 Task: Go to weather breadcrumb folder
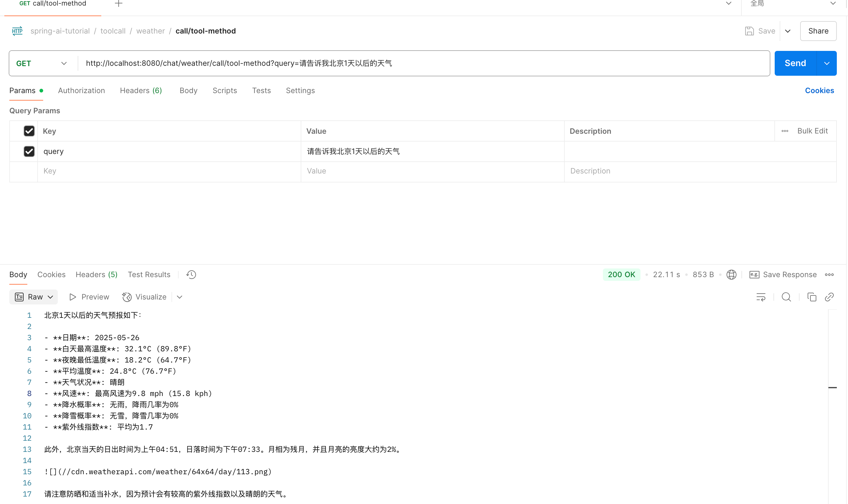click(x=151, y=31)
